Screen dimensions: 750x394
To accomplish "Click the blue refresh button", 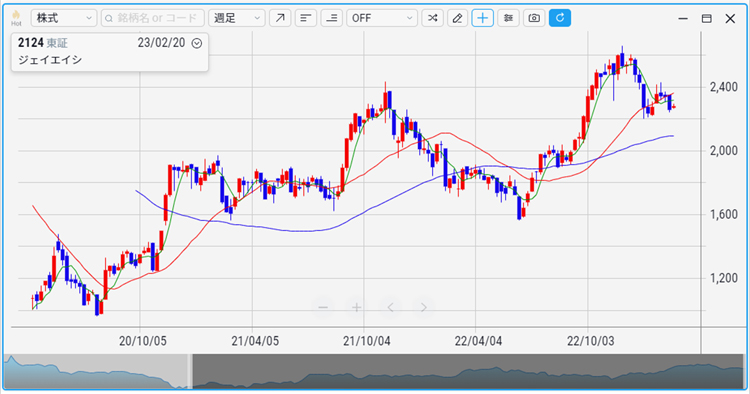I will (560, 18).
